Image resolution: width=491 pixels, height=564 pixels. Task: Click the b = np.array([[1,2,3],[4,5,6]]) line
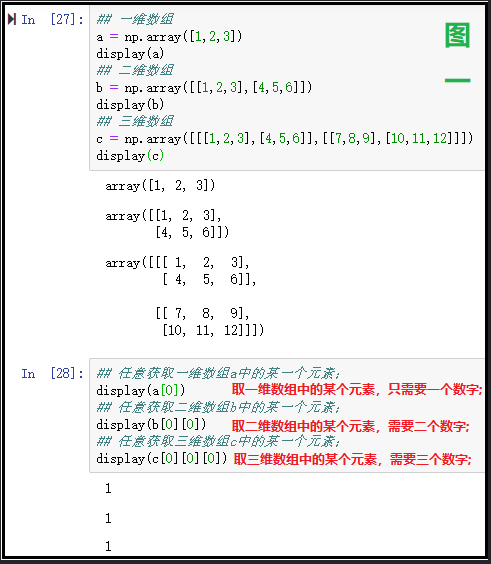pyautogui.click(x=204, y=87)
